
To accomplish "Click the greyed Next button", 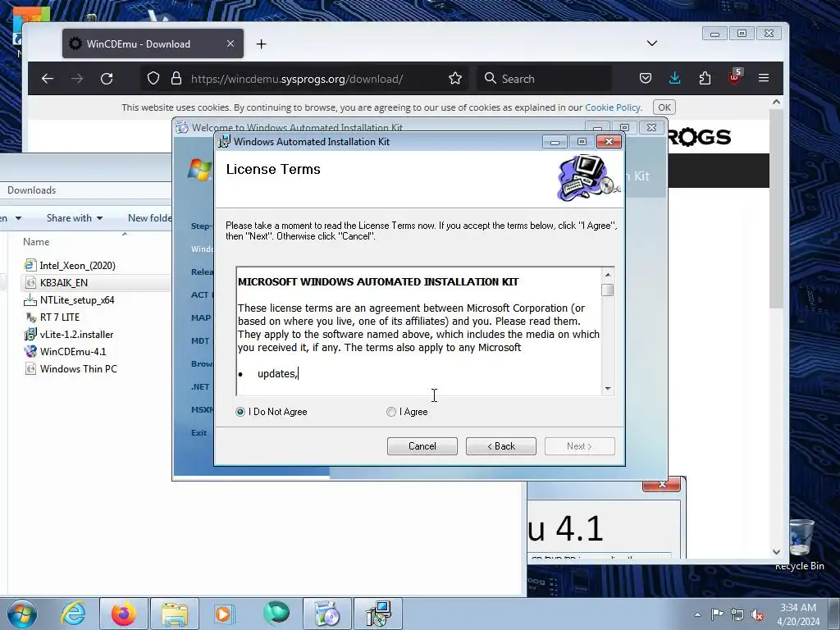I will point(580,446).
